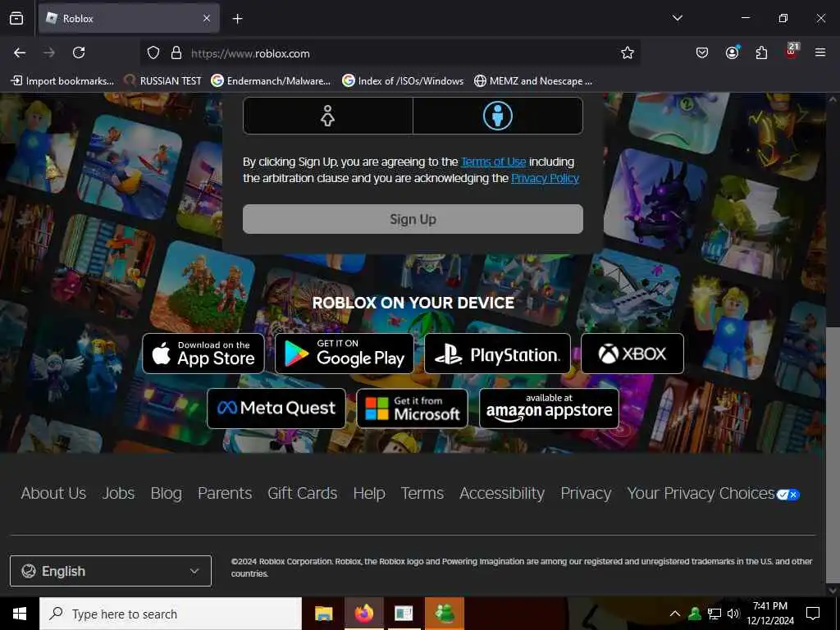Open a new browser tab
The width and height of the screenshot is (840, 630).
coord(237,19)
